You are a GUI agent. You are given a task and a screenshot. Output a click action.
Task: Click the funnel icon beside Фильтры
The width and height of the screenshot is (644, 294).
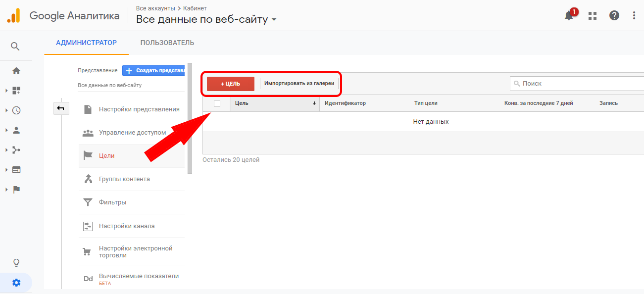(88, 202)
